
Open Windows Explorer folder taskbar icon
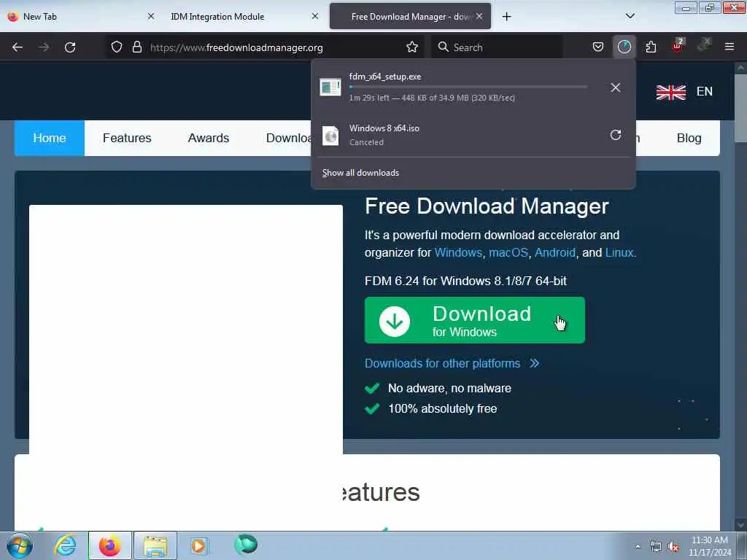coord(155,545)
